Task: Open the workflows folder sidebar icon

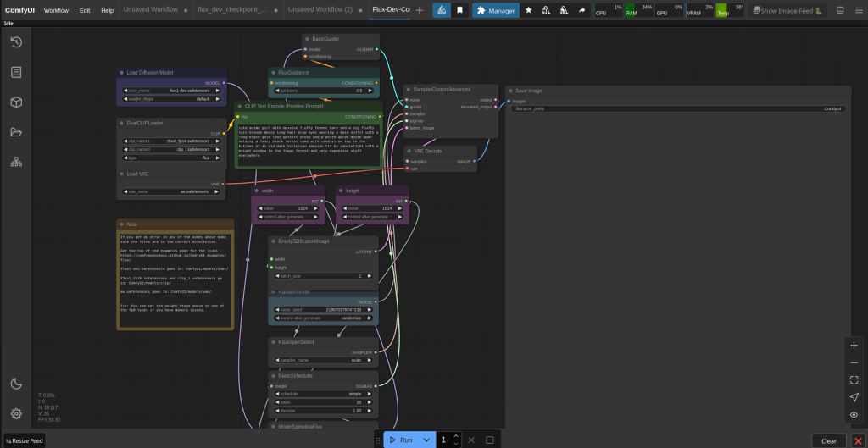Action: pos(16,131)
